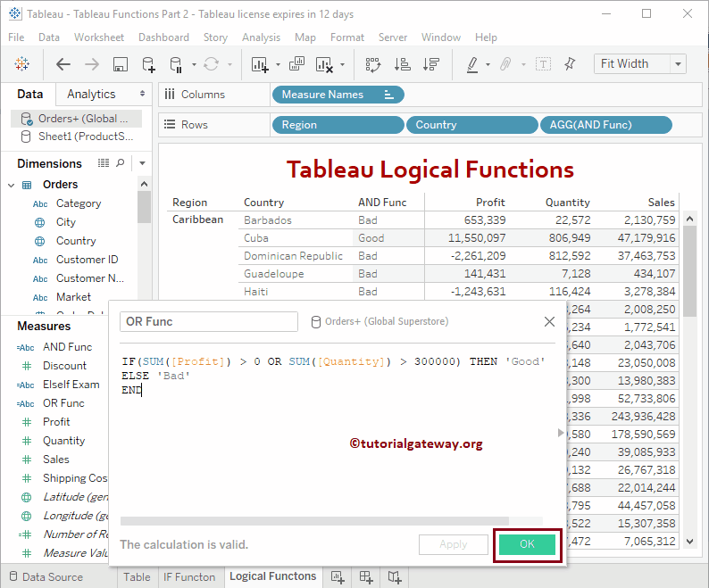
Task: Select the OR Func measure
Action: [63, 403]
